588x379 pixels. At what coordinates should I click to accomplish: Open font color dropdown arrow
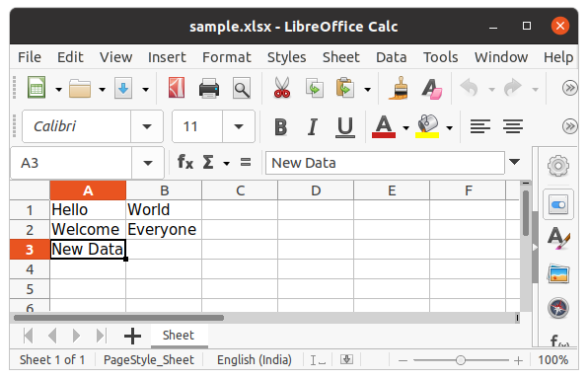point(406,128)
